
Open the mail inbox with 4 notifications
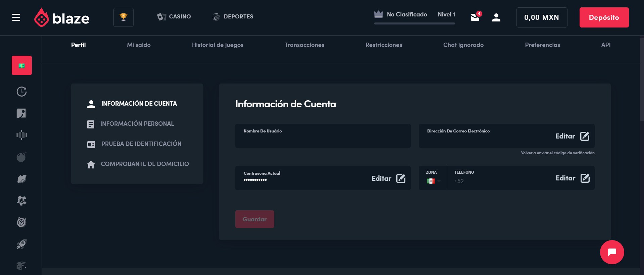coord(475,17)
